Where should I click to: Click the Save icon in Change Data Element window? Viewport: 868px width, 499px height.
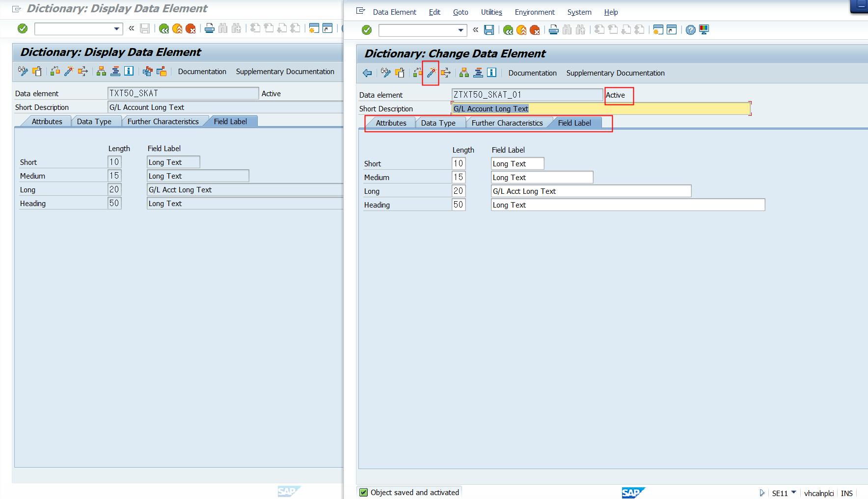pyautogui.click(x=489, y=30)
